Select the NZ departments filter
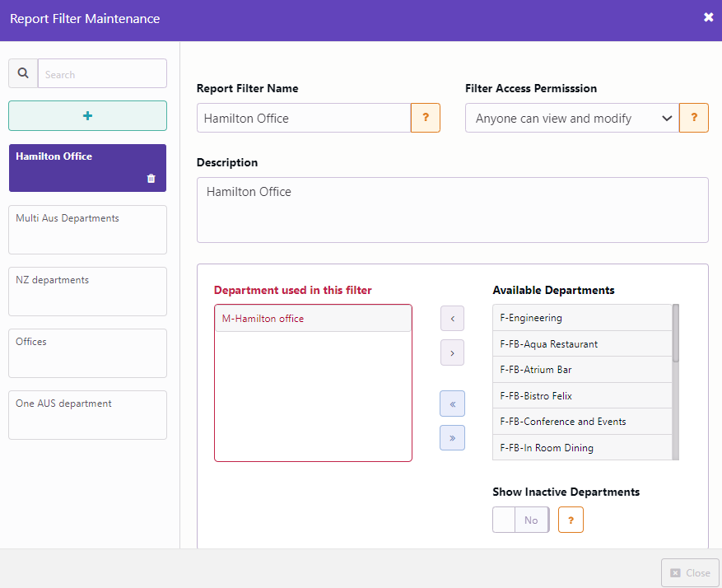 [x=87, y=292]
